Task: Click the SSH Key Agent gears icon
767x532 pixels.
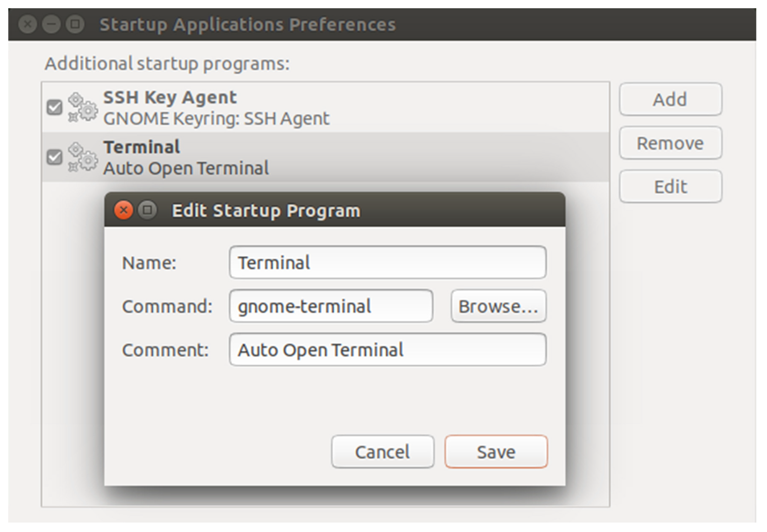Action: click(83, 107)
